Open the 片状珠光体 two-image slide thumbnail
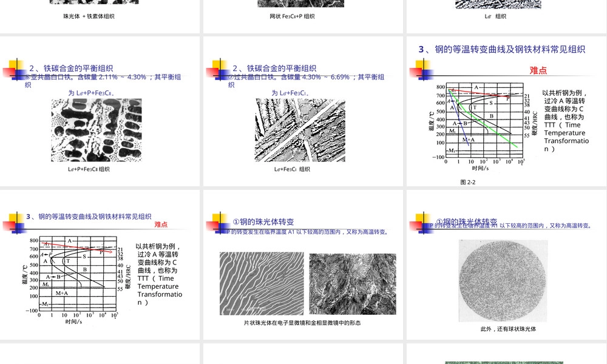 point(303,265)
